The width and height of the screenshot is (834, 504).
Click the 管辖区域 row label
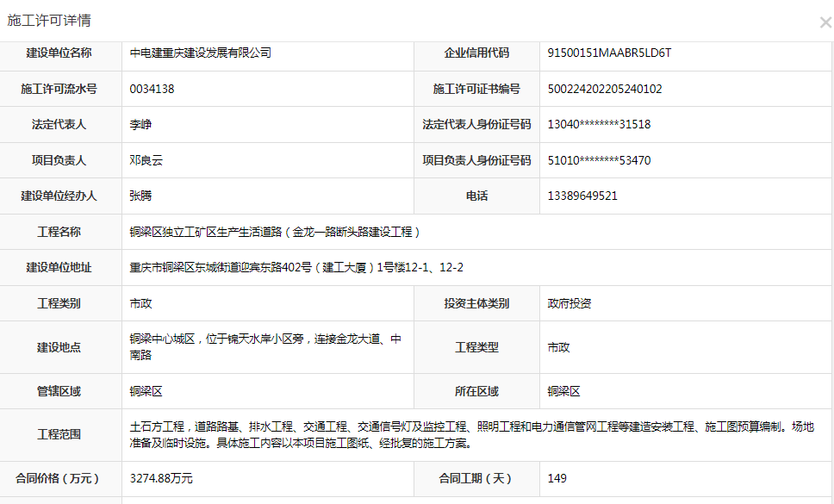click(59, 391)
